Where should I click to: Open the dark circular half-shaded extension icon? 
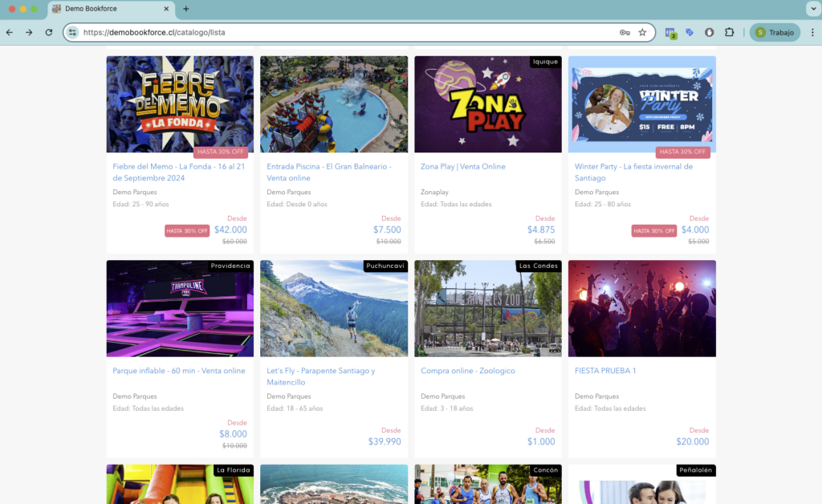(x=709, y=32)
